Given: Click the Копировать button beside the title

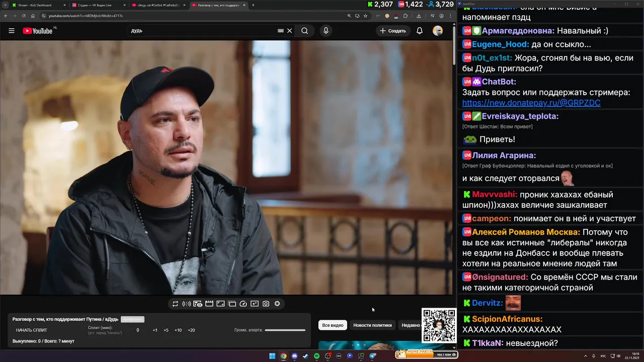Looking at the screenshot, I should pos(132,319).
